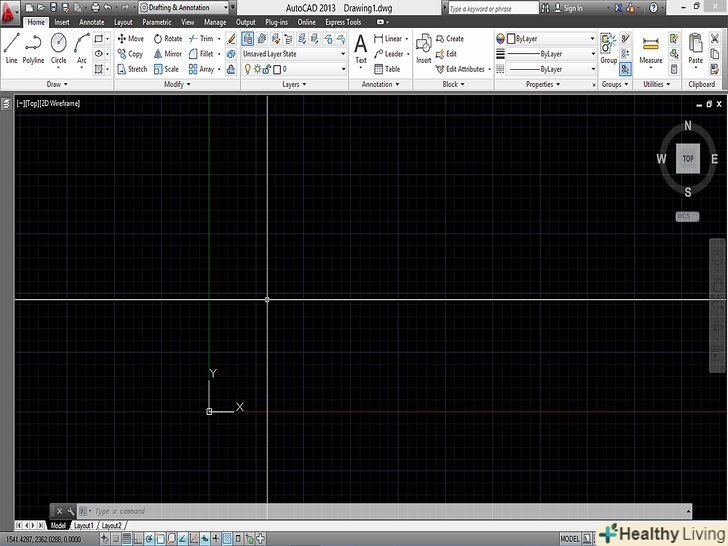Toggle MODEL space button in status bar
The width and height of the screenshot is (728, 546).
point(572,538)
